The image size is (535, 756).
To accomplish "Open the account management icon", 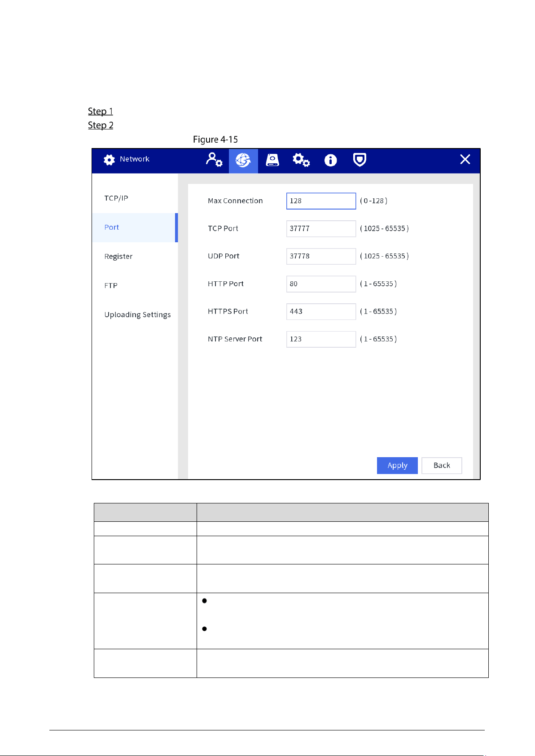I will (214, 160).
